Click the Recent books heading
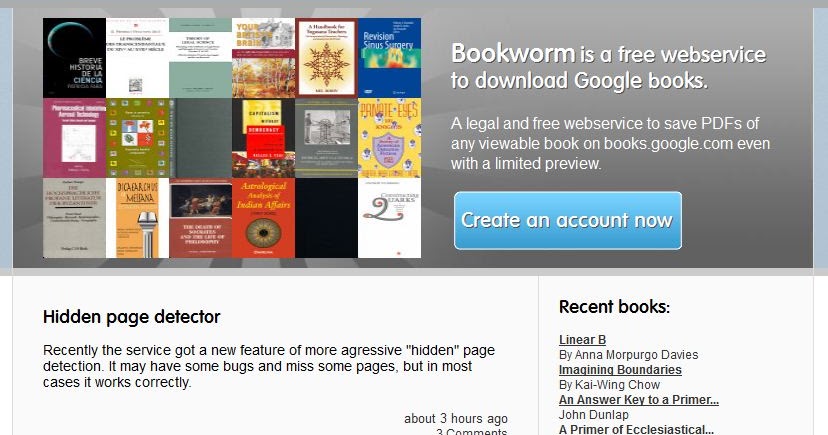The image size is (828, 435). [614, 307]
